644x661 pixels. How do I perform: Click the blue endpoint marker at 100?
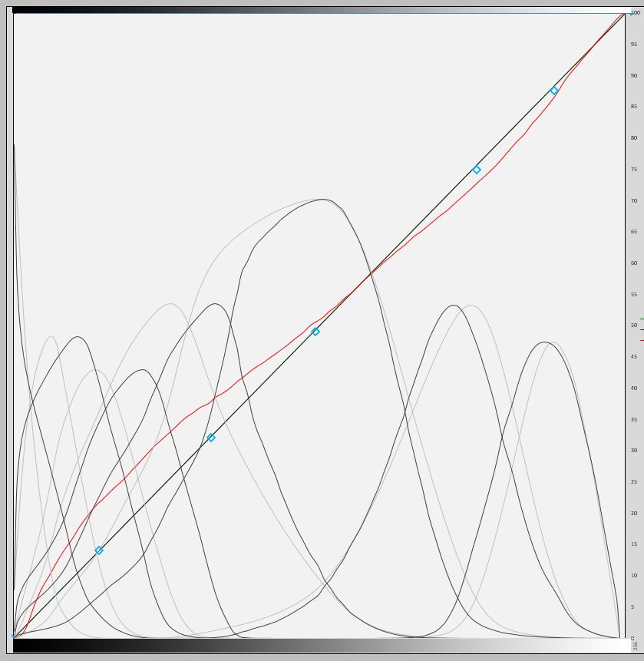(x=632, y=13)
